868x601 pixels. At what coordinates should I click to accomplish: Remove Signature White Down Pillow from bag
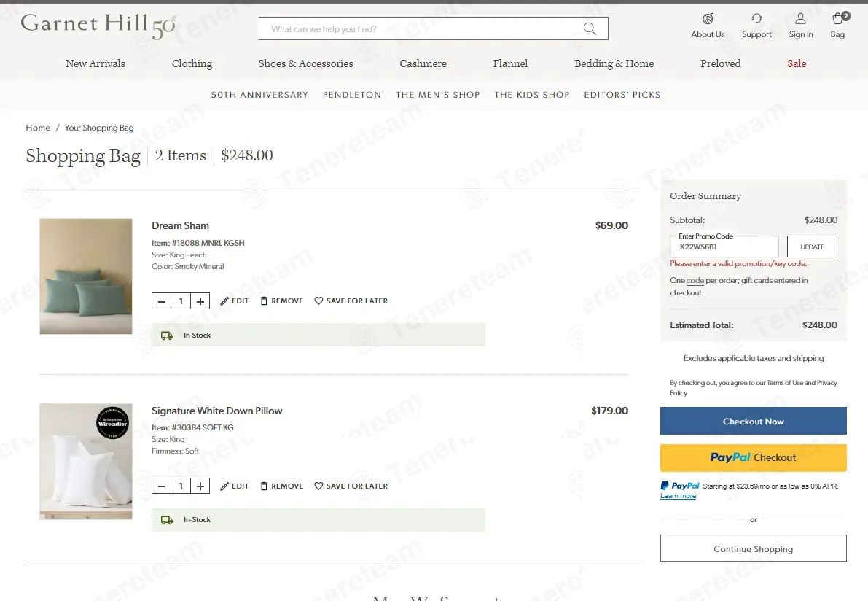pos(282,486)
